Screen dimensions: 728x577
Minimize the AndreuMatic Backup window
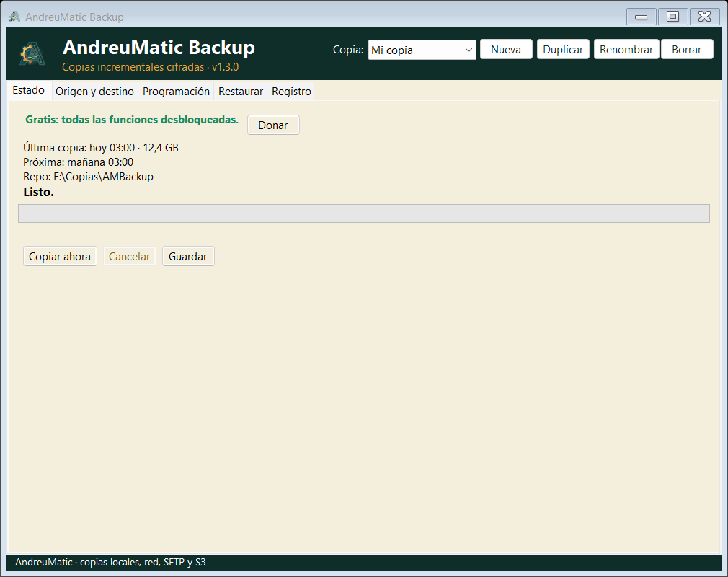click(x=642, y=17)
